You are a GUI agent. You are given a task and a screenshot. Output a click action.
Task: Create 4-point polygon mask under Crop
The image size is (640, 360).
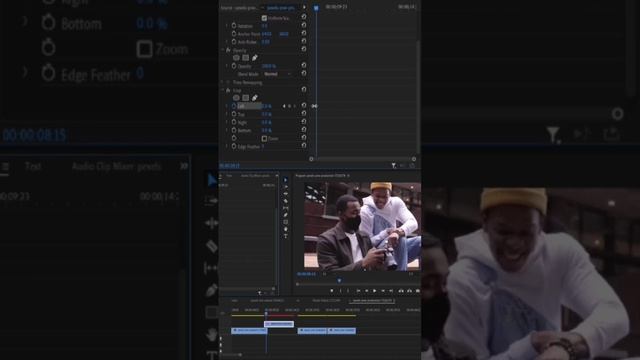pyautogui.click(x=246, y=98)
